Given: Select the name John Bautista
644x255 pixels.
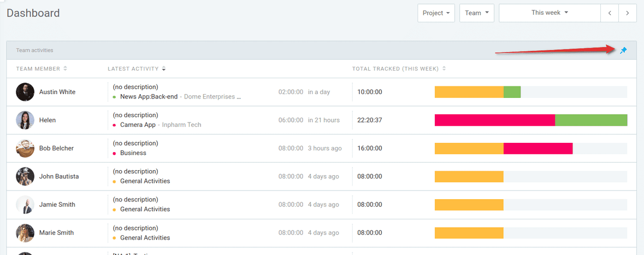Looking at the screenshot, I should point(59,176).
